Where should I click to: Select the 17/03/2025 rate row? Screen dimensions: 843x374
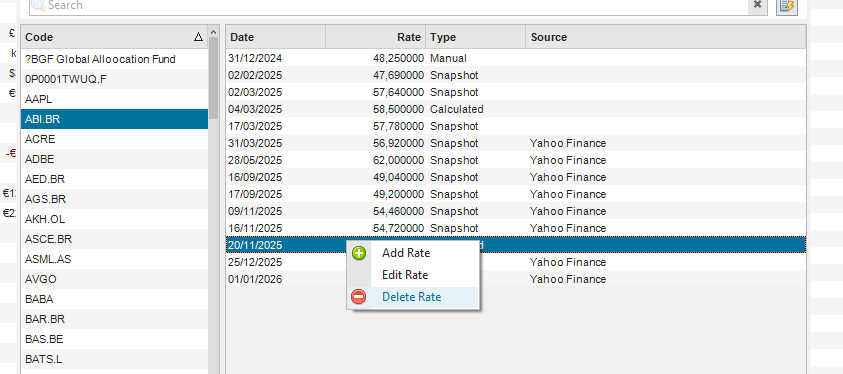tap(516, 126)
